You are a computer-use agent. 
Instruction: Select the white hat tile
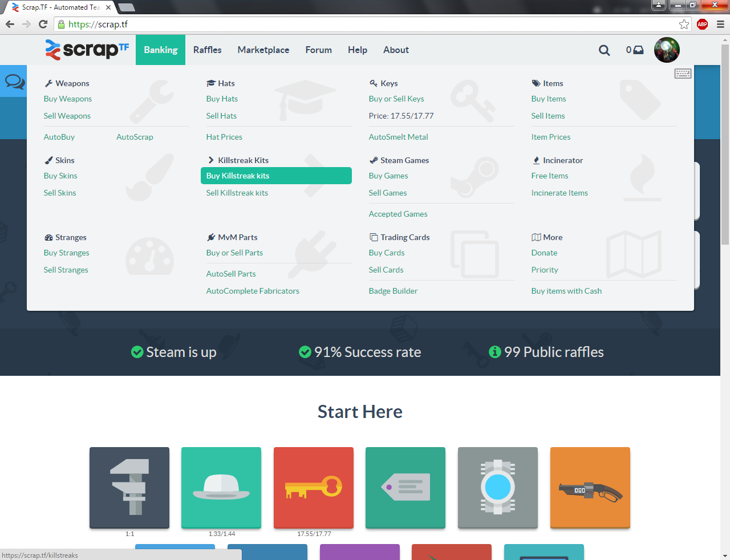pyautogui.click(x=221, y=488)
